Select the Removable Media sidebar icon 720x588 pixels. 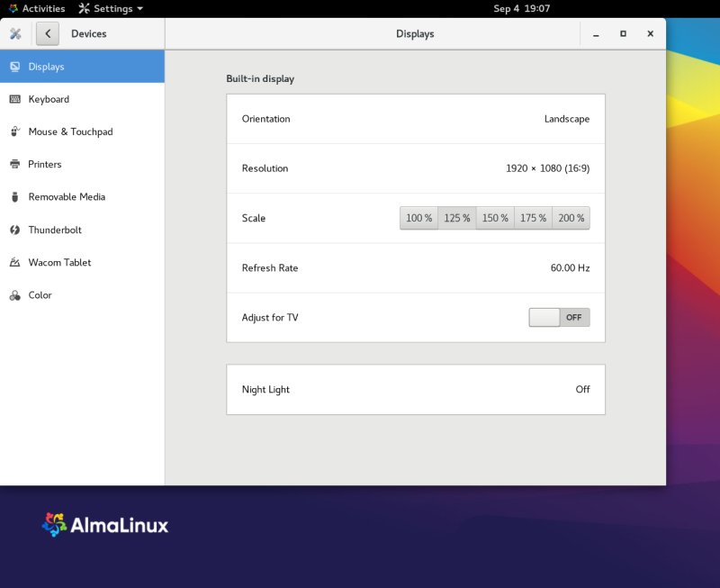16,196
